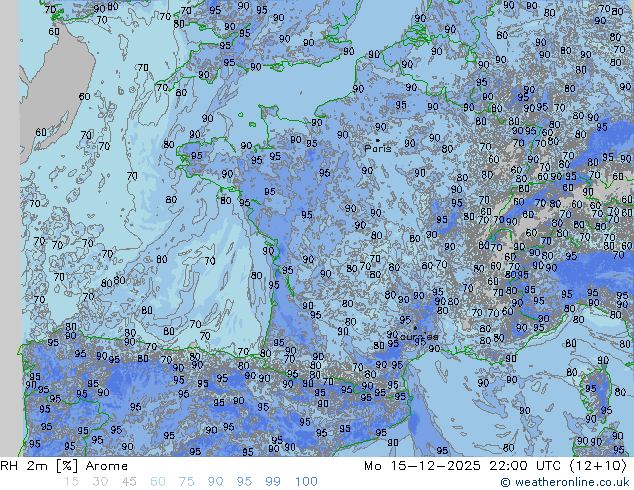
Task: Click the weatheronline.co.uk copyright link
Action: pos(565,482)
